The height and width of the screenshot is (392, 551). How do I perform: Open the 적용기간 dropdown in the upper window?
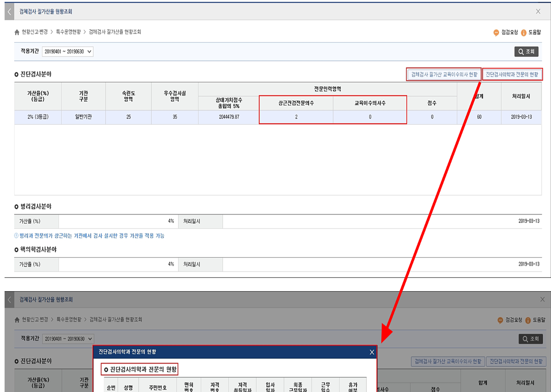pos(68,52)
